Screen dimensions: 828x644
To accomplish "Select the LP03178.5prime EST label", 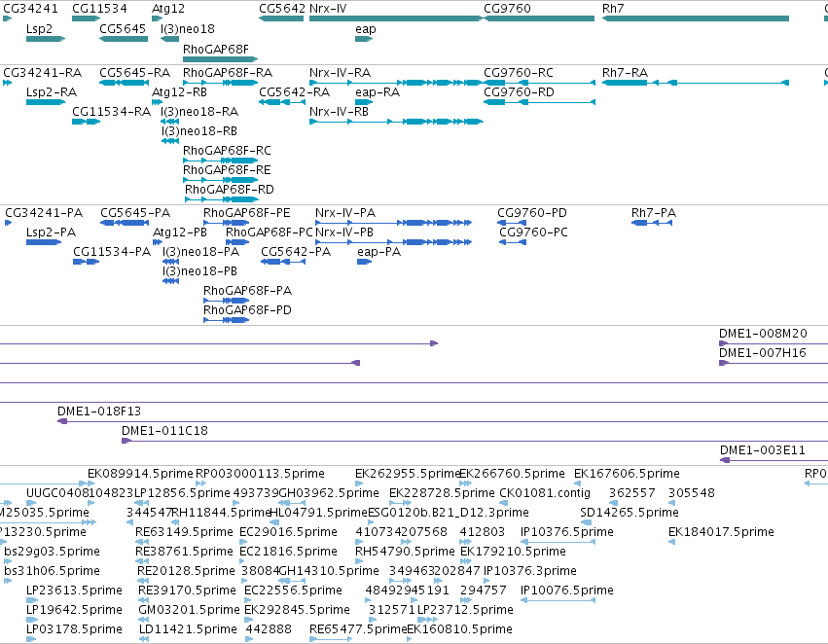I will (x=75, y=629).
